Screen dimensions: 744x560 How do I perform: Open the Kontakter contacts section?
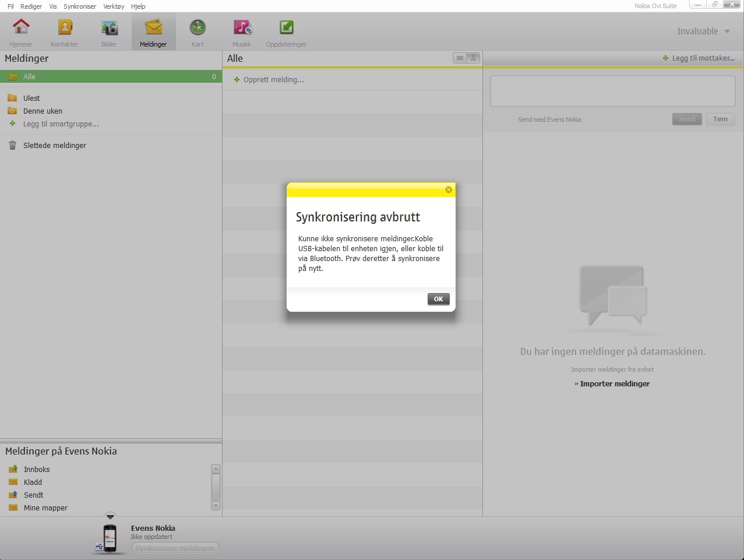pyautogui.click(x=65, y=32)
